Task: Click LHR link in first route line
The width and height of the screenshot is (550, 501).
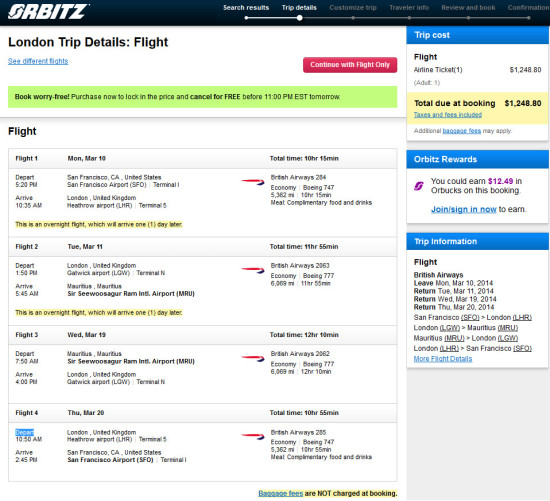Action: coord(522,318)
